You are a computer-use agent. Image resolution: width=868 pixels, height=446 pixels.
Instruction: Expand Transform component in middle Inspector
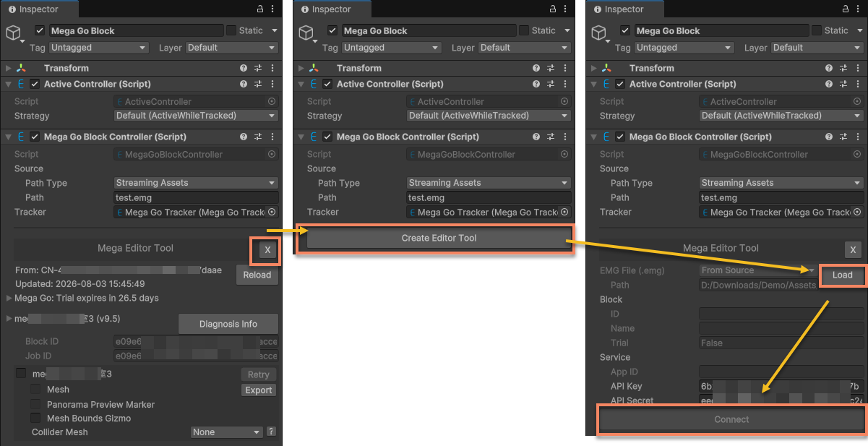[302, 68]
